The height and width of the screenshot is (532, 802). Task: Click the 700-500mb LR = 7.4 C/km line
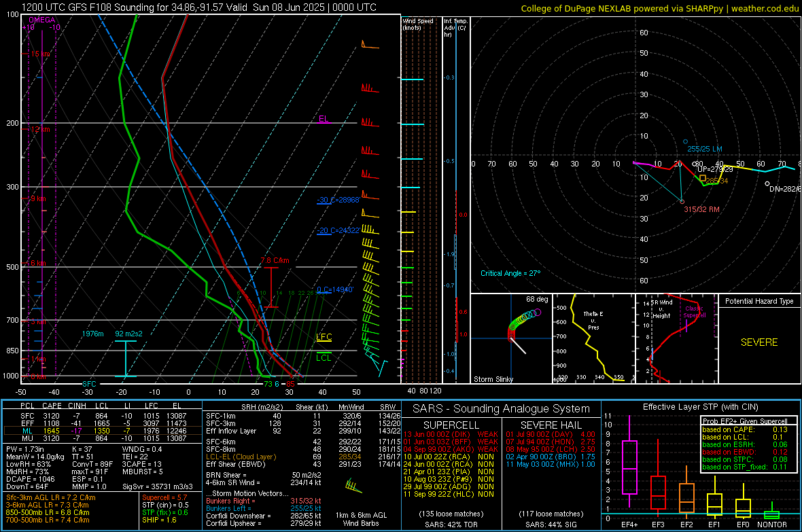pyautogui.click(x=48, y=520)
